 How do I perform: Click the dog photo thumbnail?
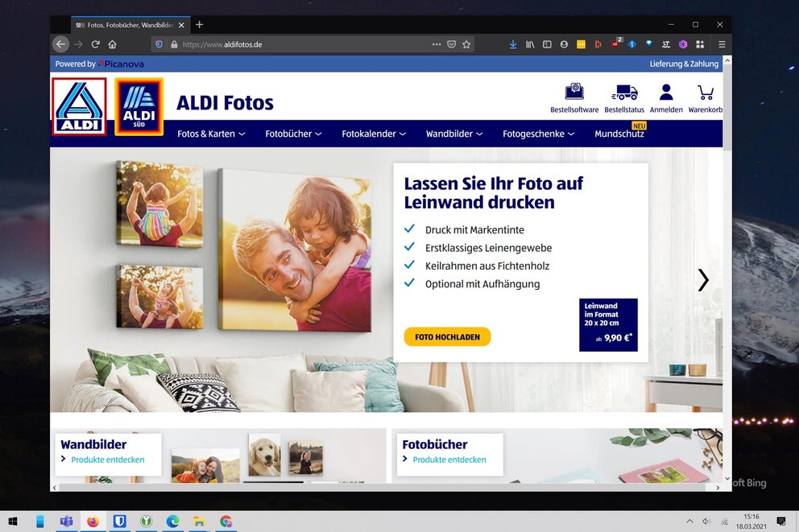[264, 455]
